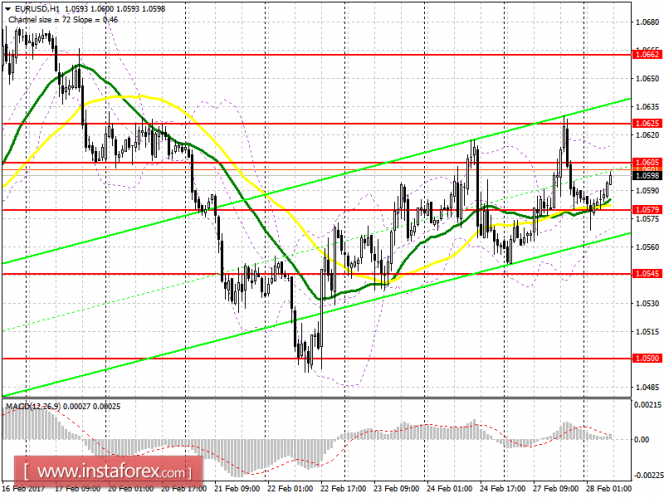Click the 1.0560 price axis value
The width and height of the screenshot is (664, 498).
click(648, 247)
